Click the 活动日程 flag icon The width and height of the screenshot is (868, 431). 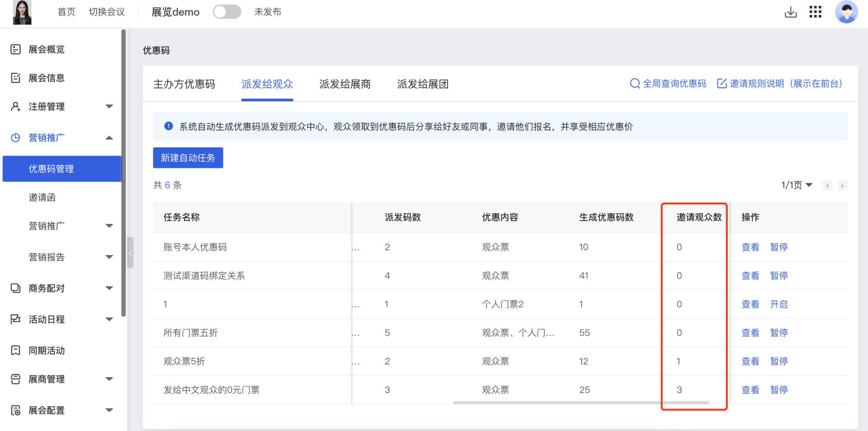click(x=16, y=319)
